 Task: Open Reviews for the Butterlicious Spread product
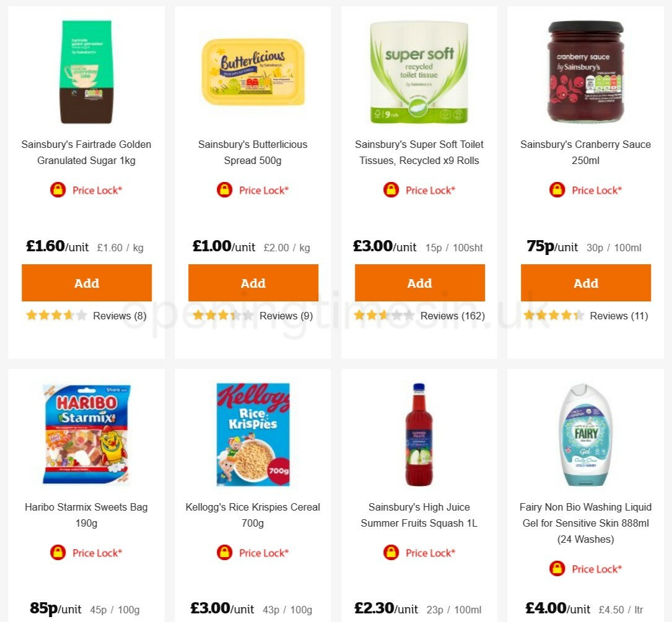(286, 316)
